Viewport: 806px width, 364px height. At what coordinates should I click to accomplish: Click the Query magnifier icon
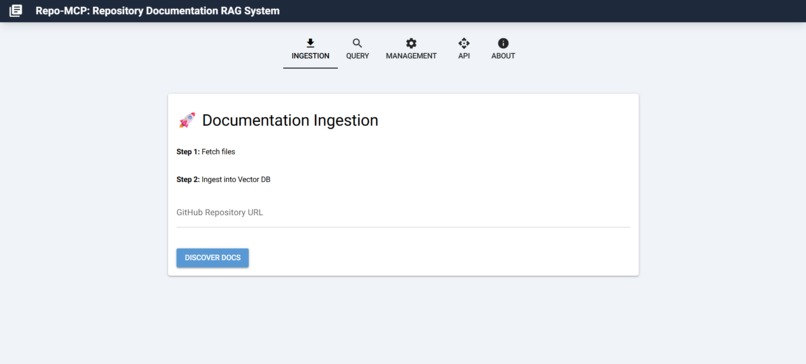(x=357, y=43)
